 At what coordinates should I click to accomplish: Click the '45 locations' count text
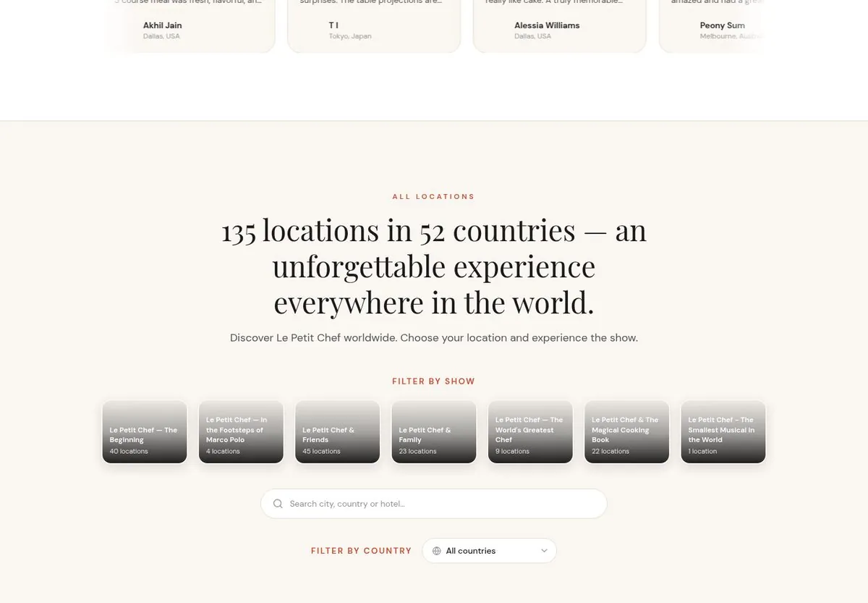(321, 452)
